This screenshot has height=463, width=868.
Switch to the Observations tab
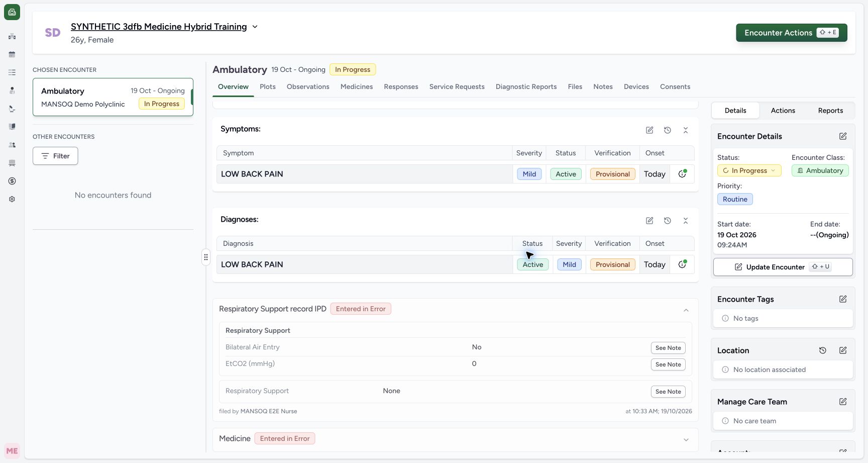click(308, 86)
